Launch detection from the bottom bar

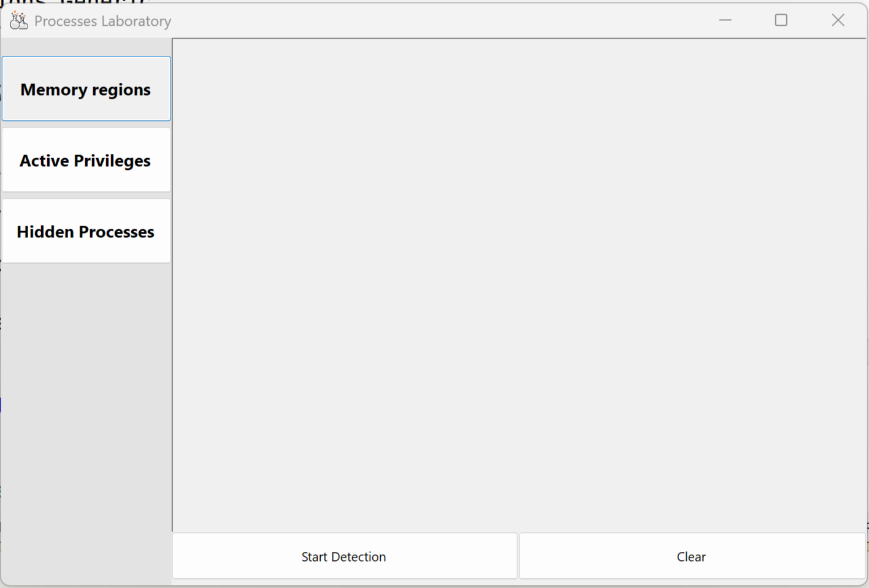[343, 556]
